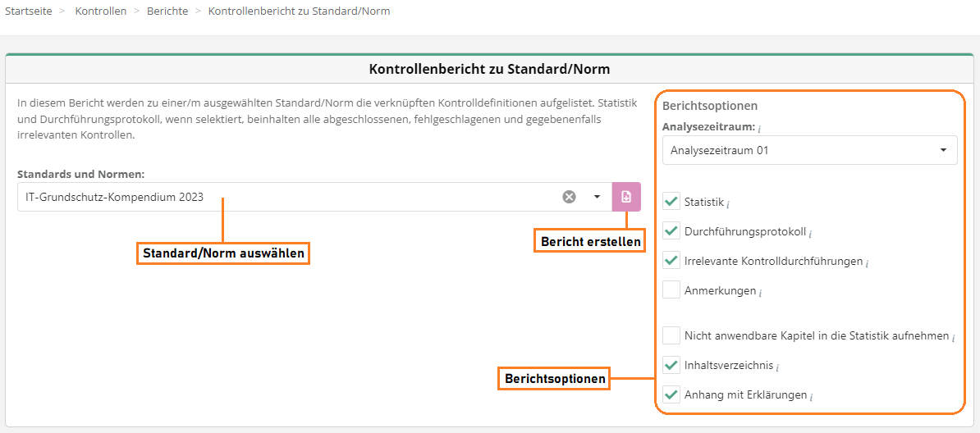This screenshot has height=433, width=980.
Task: Click the info icon beside Inhaltsverzeichnis
Action: coord(777,367)
